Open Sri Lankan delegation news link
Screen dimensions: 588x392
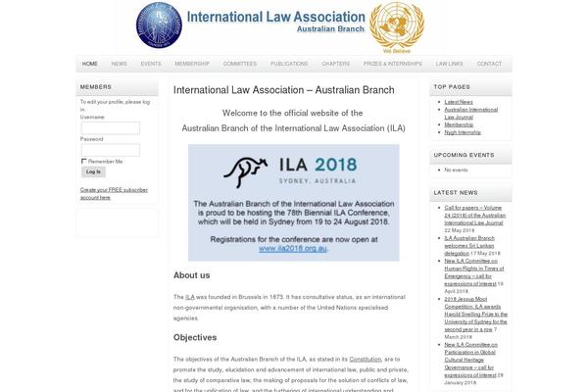click(x=469, y=246)
